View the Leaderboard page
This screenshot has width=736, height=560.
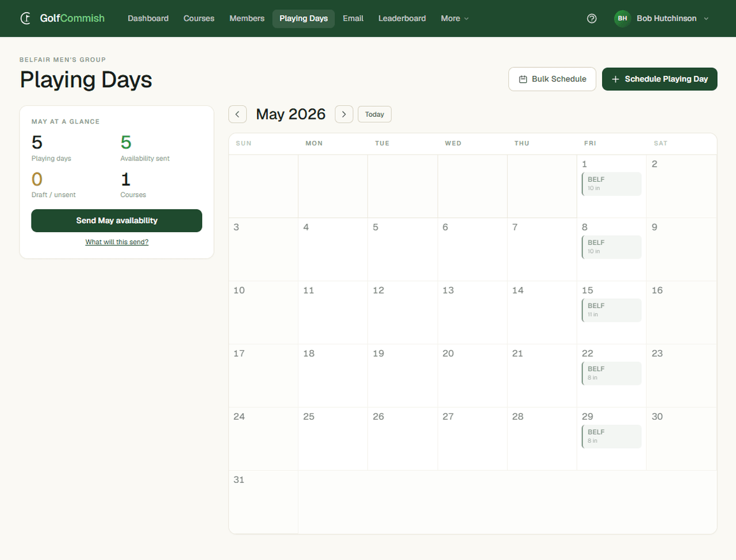click(x=402, y=18)
